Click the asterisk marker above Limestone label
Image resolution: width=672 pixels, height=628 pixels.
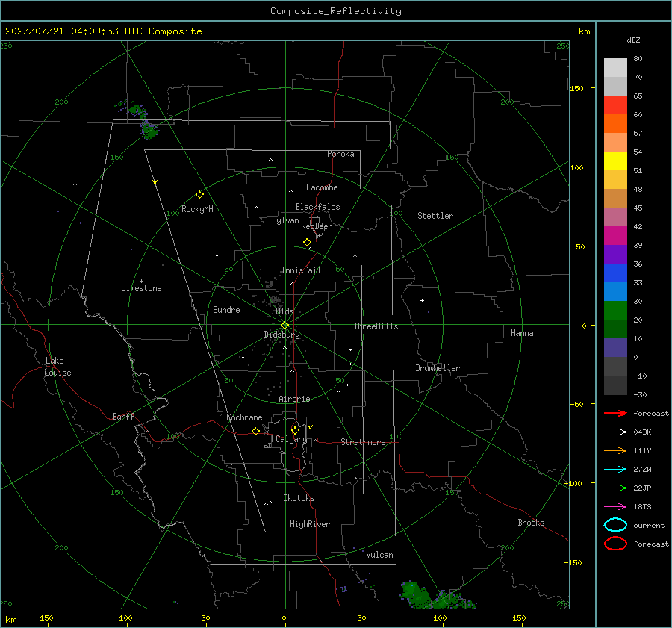tap(141, 282)
